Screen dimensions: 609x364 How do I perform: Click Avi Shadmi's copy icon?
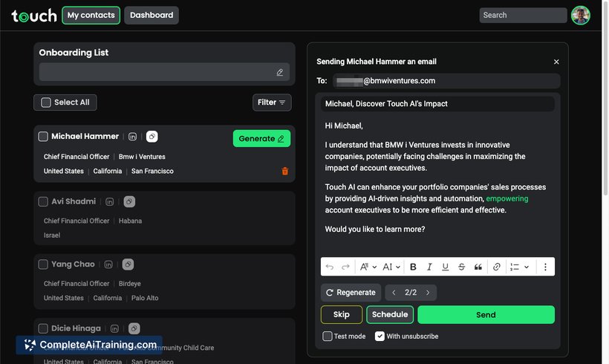coord(129,201)
